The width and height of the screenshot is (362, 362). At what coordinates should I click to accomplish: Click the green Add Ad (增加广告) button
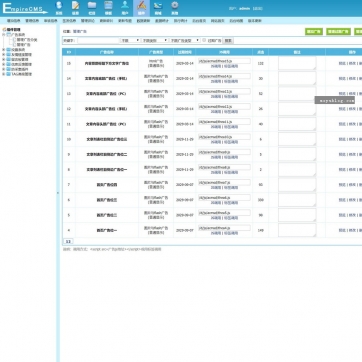314,32
